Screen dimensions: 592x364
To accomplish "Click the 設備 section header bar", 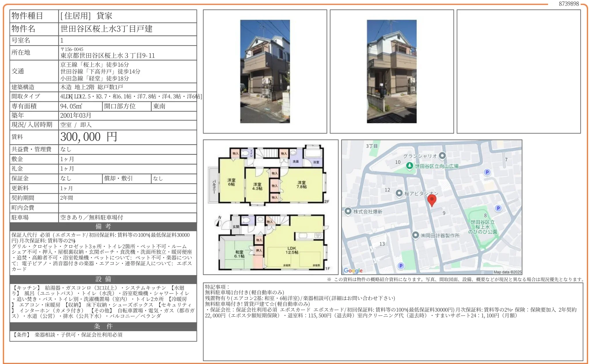I will pyautogui.click(x=103, y=279).
